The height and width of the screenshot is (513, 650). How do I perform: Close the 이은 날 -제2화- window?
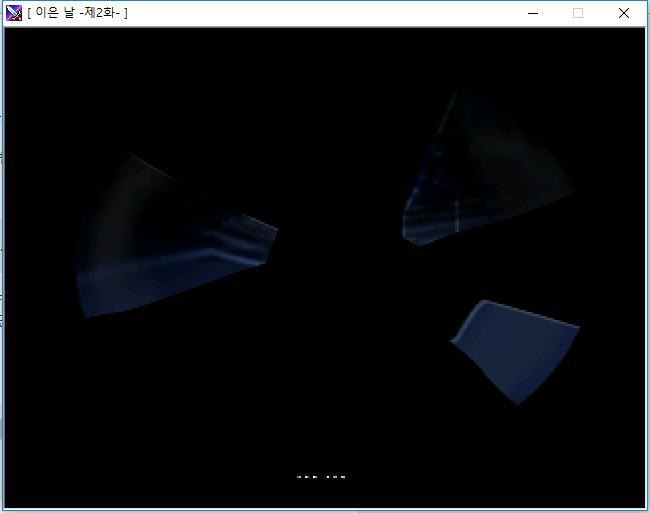623,13
